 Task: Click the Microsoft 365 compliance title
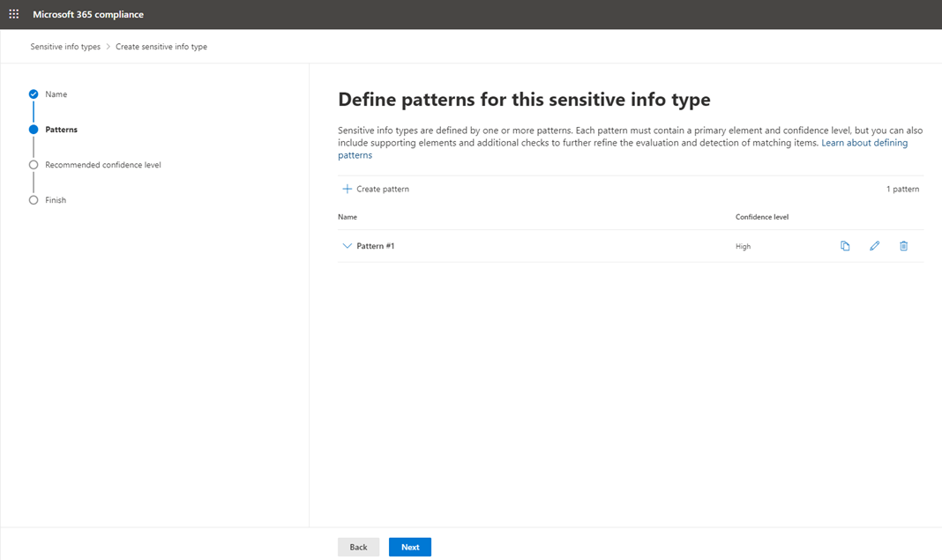pos(88,14)
